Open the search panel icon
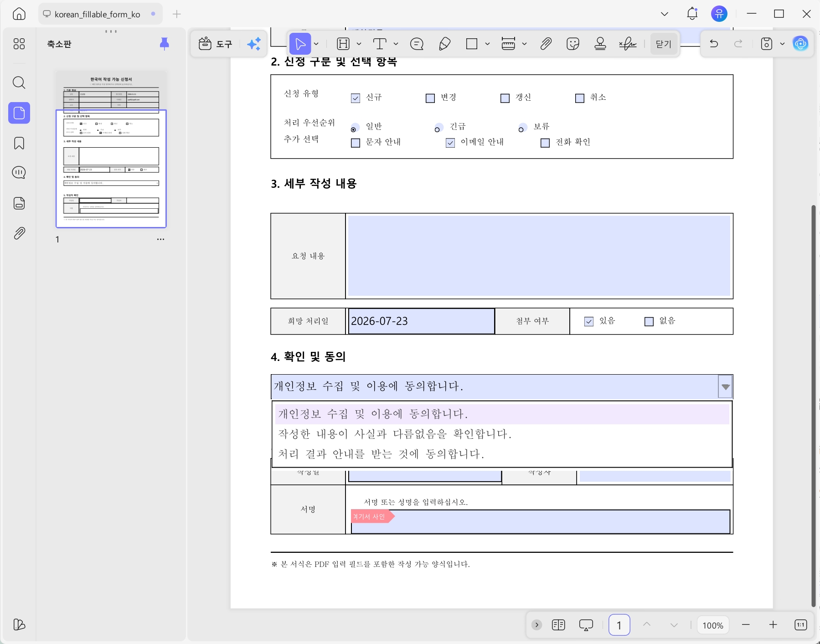 19,82
